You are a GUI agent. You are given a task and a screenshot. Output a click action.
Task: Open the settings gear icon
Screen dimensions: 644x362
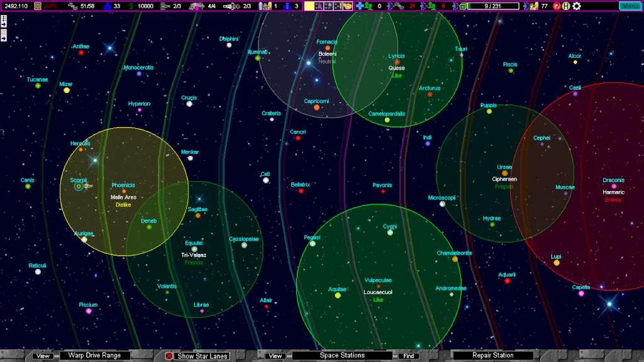tap(577, 6)
